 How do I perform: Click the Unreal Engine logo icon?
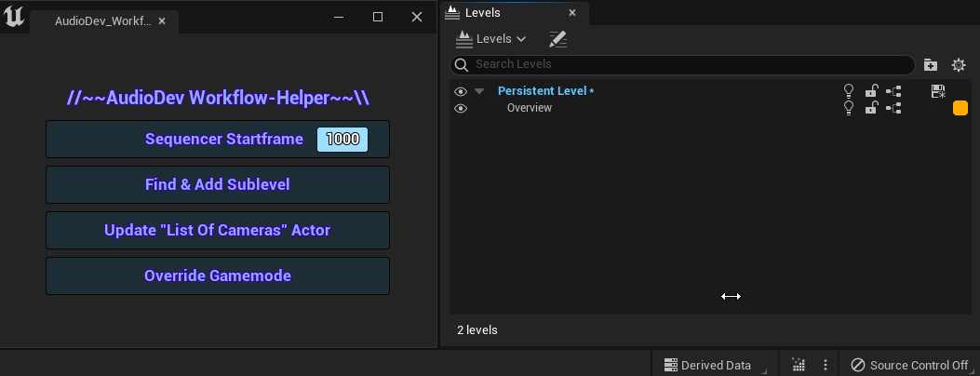(14, 17)
